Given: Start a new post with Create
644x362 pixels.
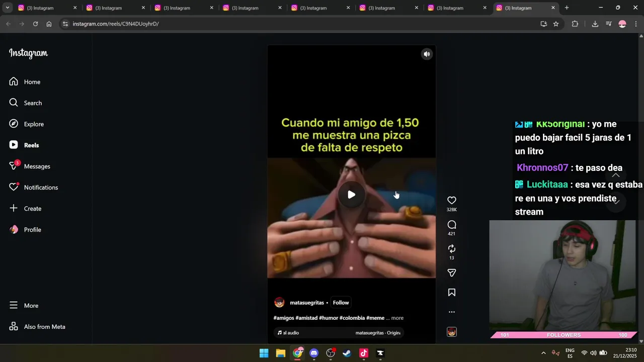Looking at the screenshot, I should click(x=26, y=209).
